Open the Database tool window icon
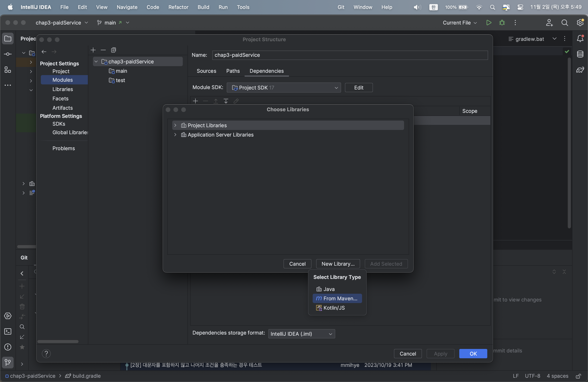 point(580,54)
